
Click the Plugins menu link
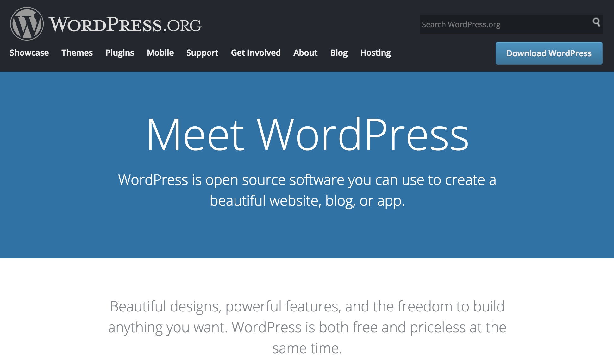coord(120,53)
